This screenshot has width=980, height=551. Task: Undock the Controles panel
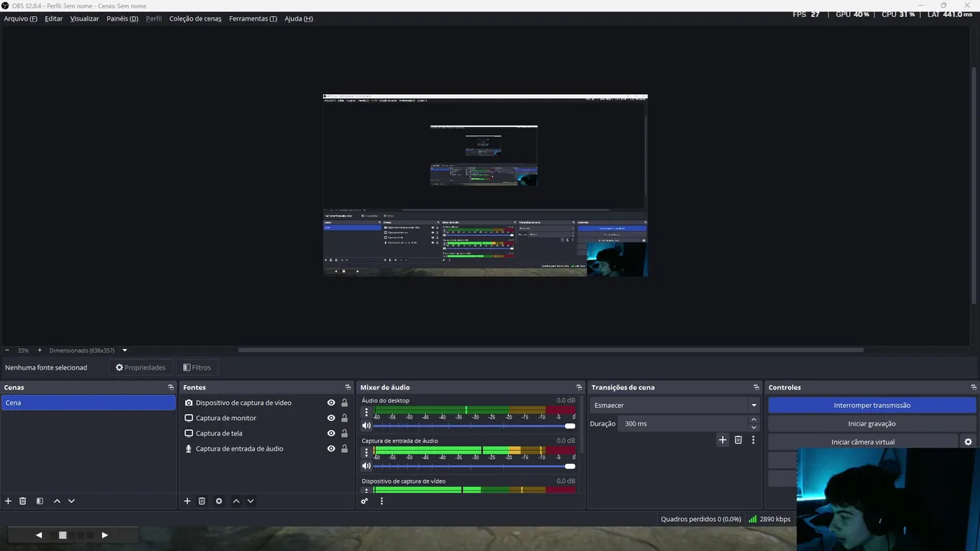(973, 387)
